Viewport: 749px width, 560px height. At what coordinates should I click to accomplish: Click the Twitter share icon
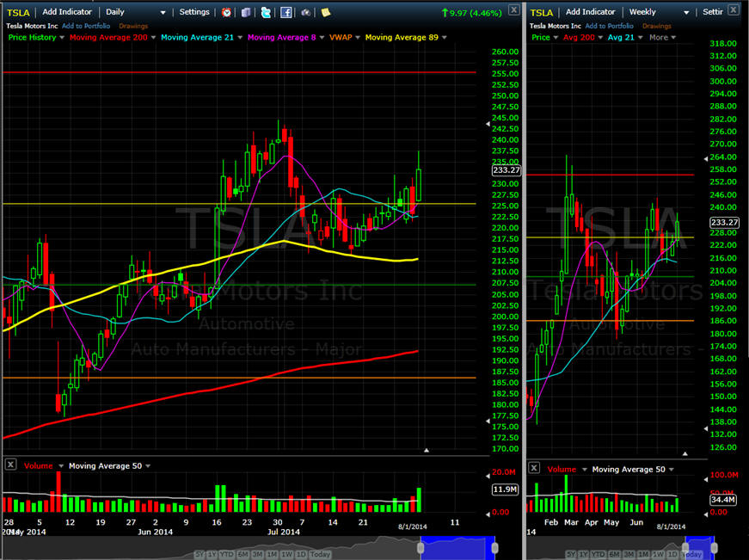click(266, 12)
